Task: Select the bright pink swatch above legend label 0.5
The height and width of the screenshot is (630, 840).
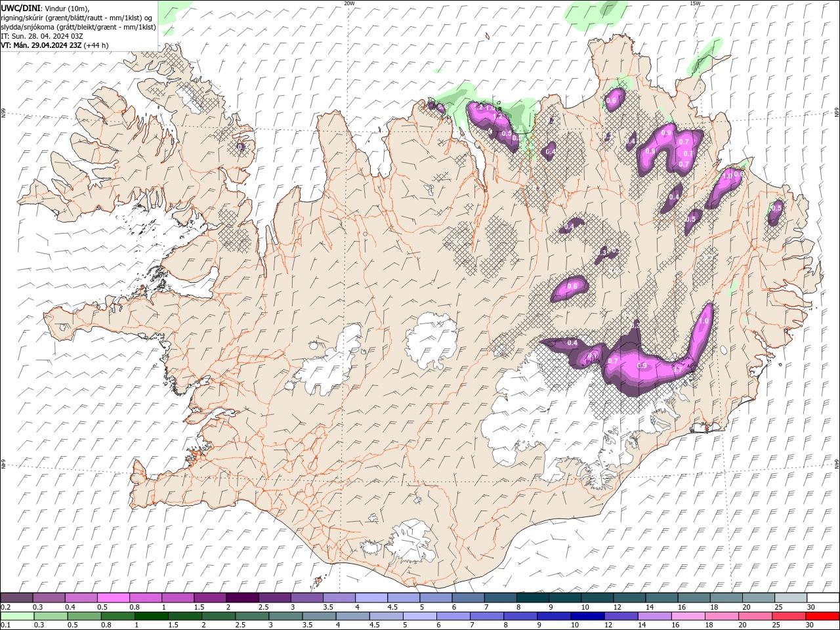Action: (114, 598)
